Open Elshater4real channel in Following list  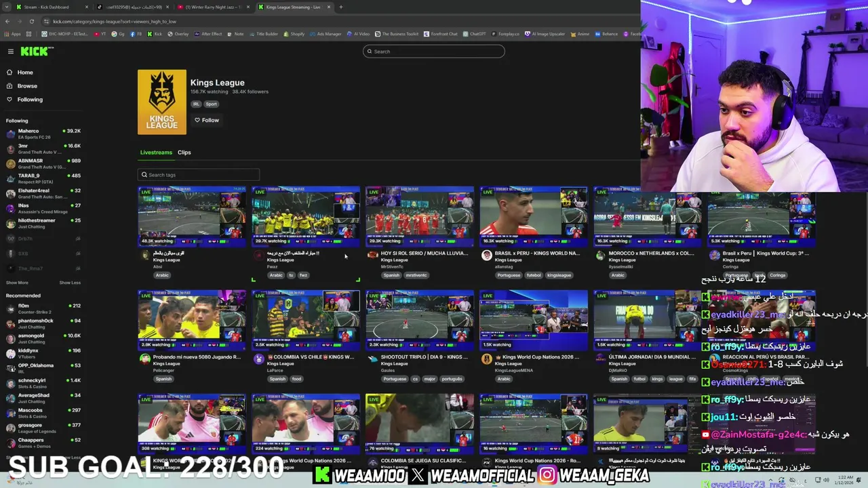42,193
